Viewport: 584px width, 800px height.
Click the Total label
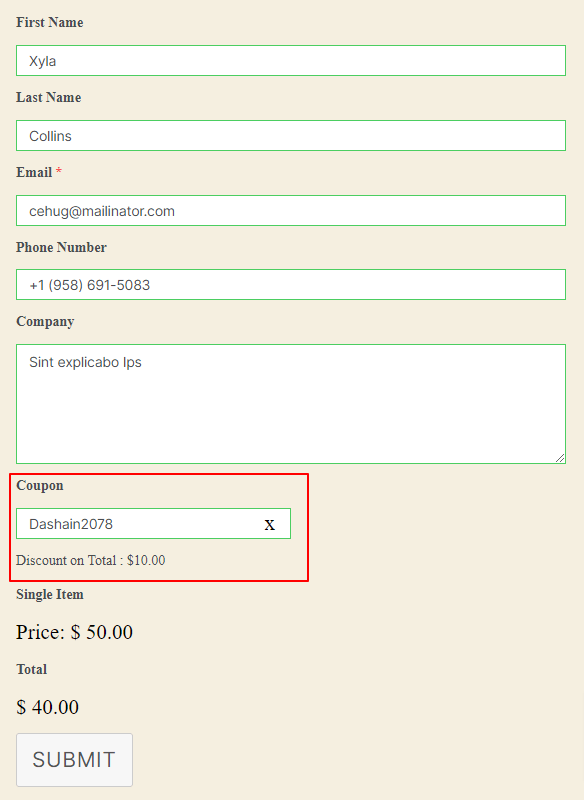(x=29, y=669)
